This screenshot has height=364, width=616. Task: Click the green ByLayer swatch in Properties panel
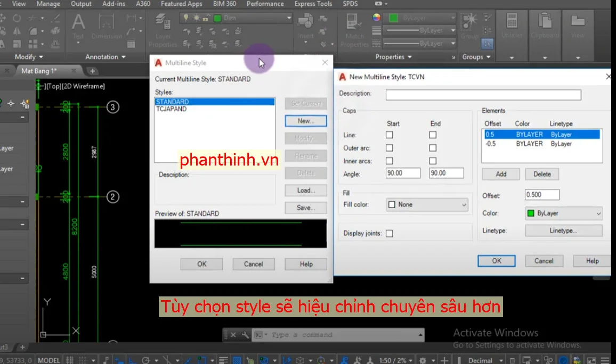pyautogui.click(x=393, y=18)
